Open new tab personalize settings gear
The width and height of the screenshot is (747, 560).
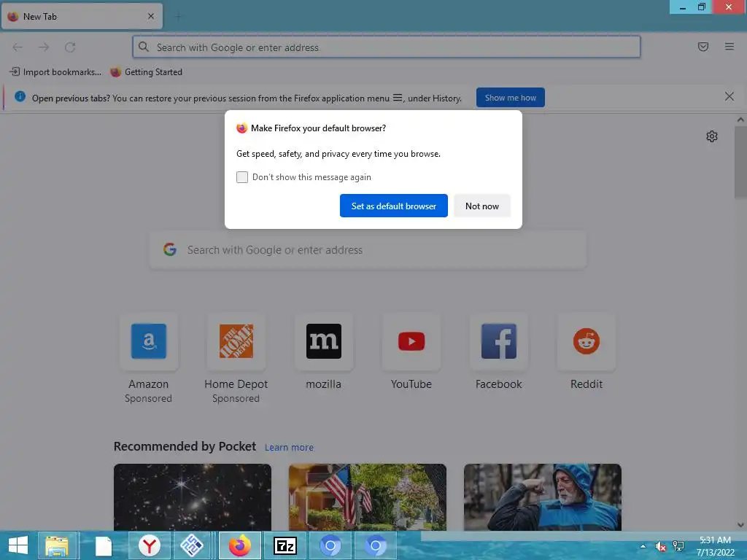point(712,136)
